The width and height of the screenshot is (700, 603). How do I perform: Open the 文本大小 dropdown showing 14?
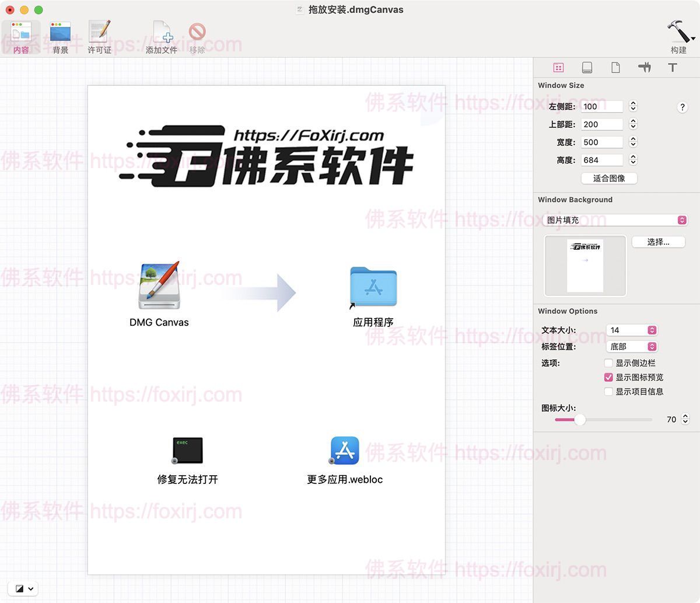point(632,330)
